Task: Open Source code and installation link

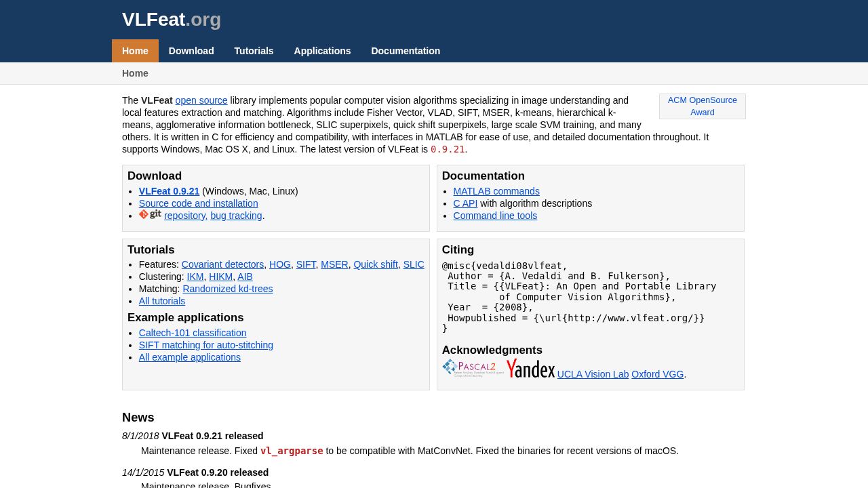Action: [199, 203]
